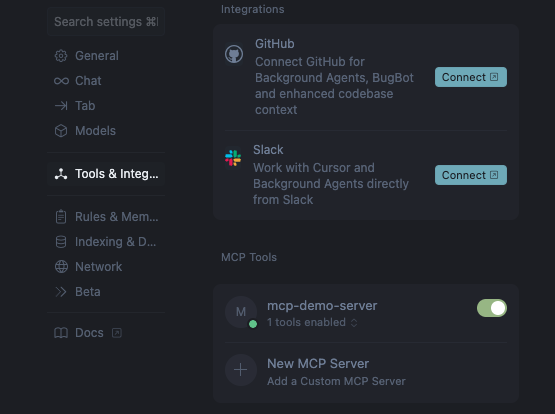
Task: Expand the 1 tools enabled chevron
Action: (354, 323)
